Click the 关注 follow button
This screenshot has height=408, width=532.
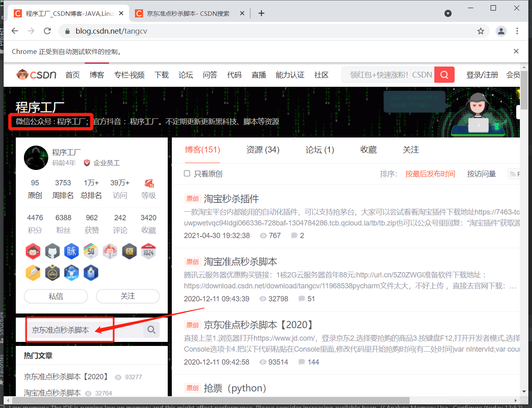pos(128,296)
